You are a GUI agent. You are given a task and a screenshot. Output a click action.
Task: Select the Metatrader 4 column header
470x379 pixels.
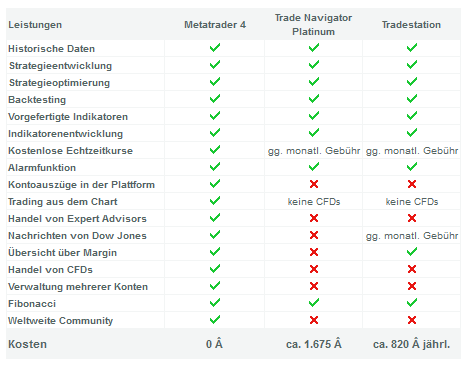point(215,25)
